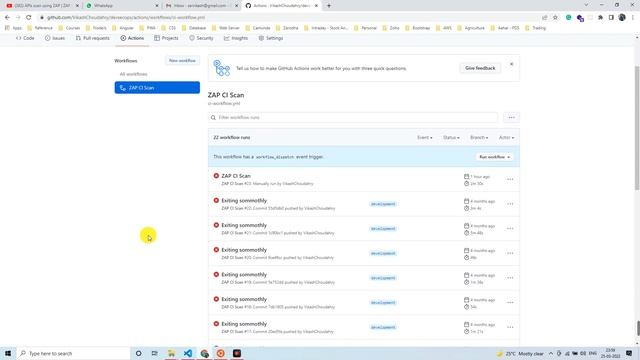Open the Windows Start menu

8,353
